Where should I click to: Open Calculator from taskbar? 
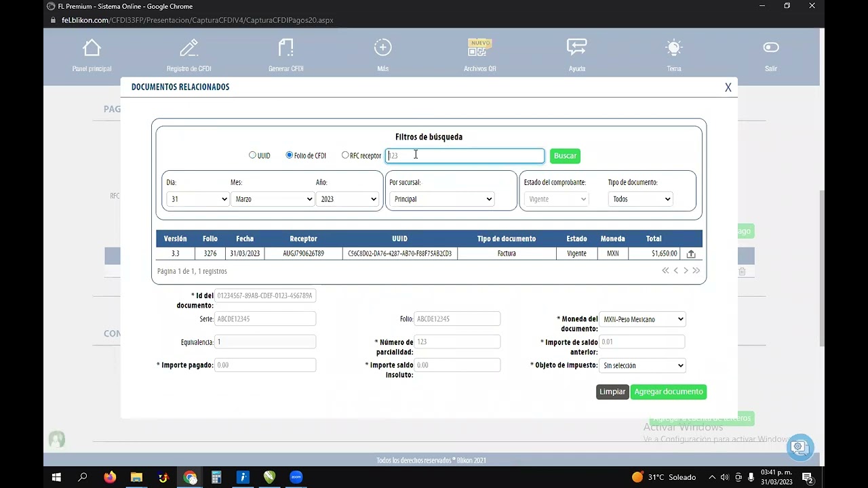point(216,477)
